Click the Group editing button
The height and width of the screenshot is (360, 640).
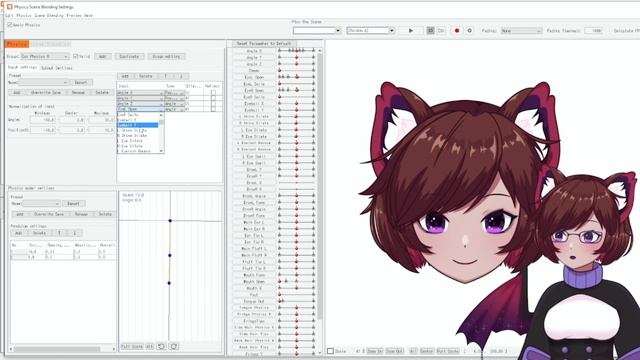point(166,56)
